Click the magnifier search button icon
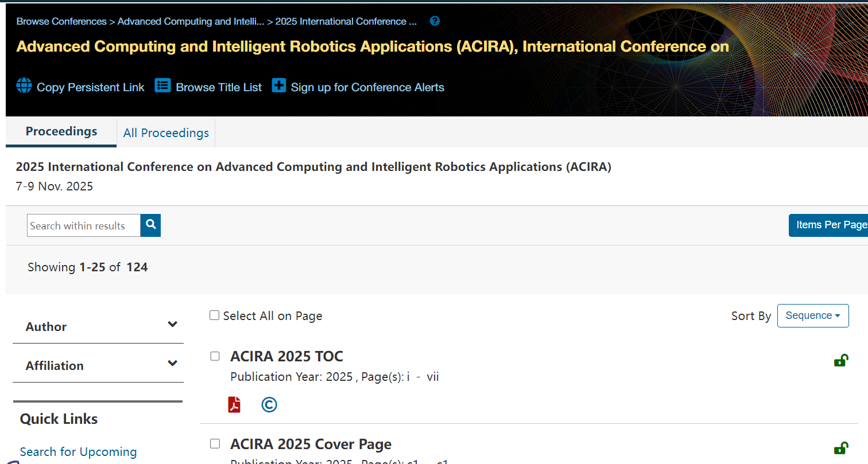Viewport: 868px width, 464px height. point(150,225)
